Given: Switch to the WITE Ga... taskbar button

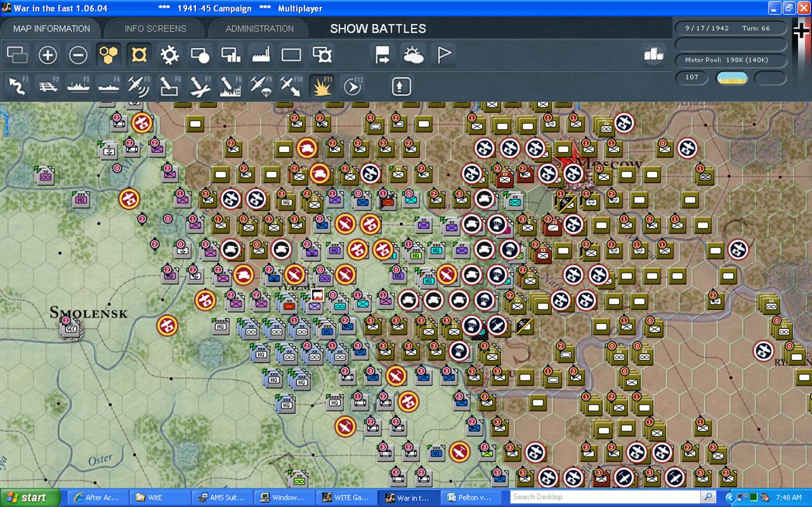Looking at the screenshot, I should point(347,498).
